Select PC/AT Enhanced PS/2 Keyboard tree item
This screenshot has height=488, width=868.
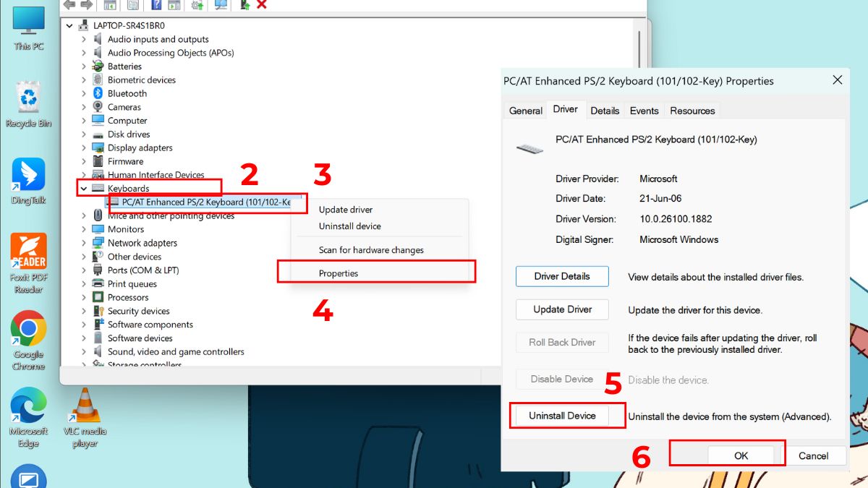pyautogui.click(x=206, y=202)
